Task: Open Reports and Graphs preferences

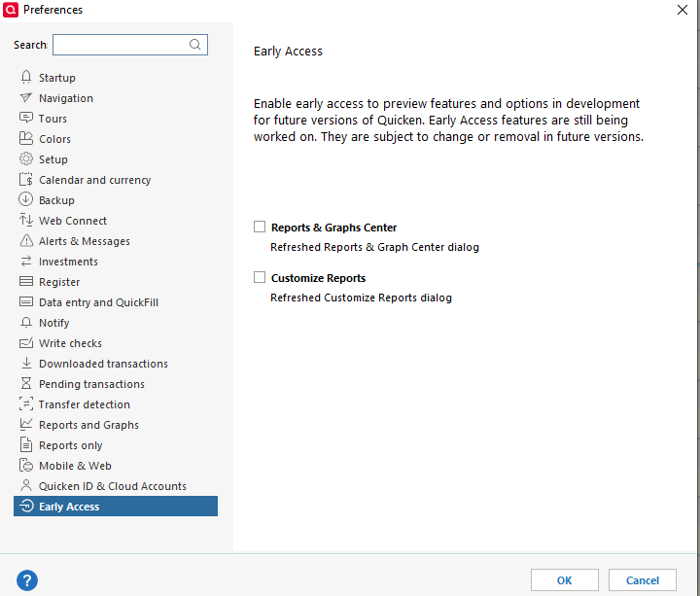Action: [88, 425]
